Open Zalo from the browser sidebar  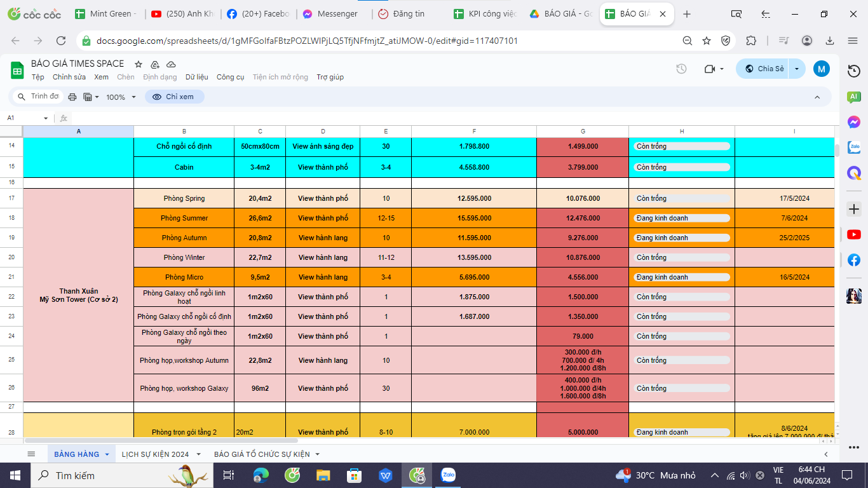[x=854, y=147]
